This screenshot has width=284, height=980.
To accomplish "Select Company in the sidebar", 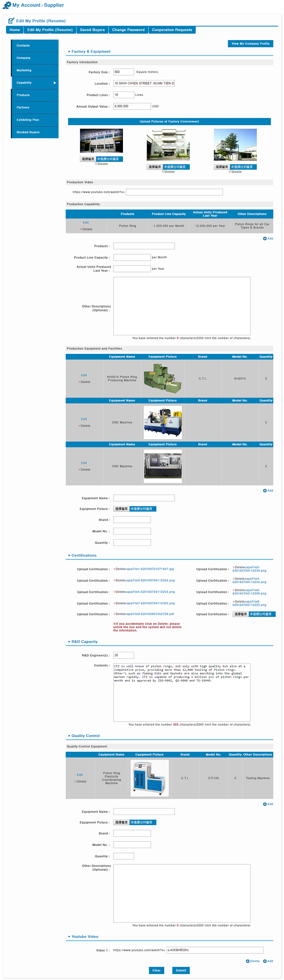I will [35, 58].
